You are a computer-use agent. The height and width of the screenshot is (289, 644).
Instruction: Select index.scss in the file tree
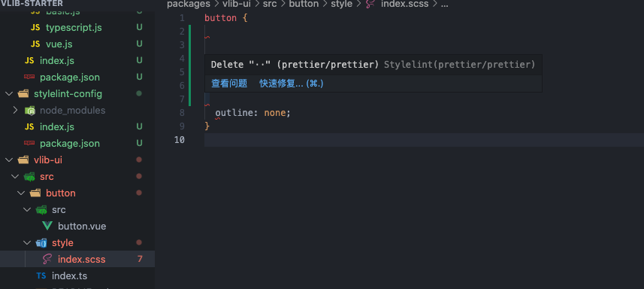(82, 260)
